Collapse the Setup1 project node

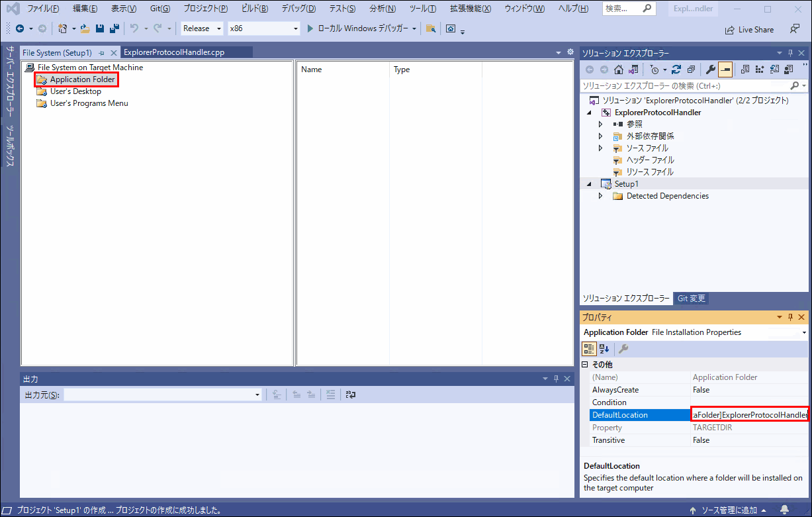(x=590, y=184)
